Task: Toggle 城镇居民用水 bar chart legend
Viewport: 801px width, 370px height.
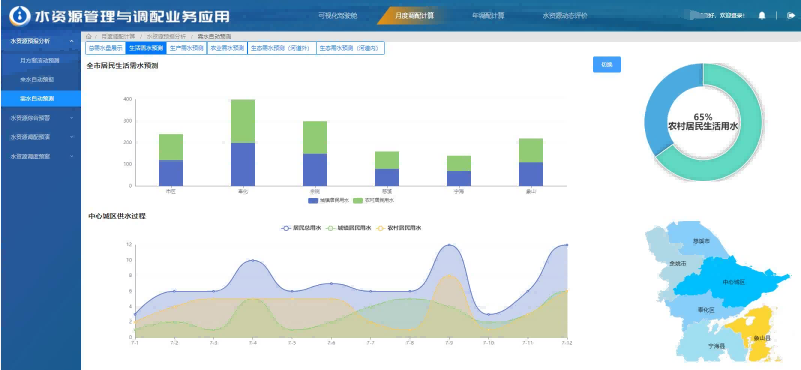Action: [328, 201]
